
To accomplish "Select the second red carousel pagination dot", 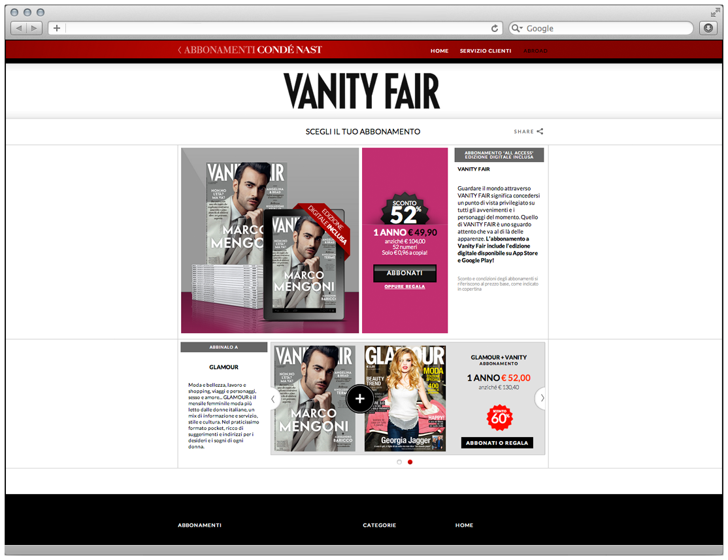I will click(x=410, y=462).
